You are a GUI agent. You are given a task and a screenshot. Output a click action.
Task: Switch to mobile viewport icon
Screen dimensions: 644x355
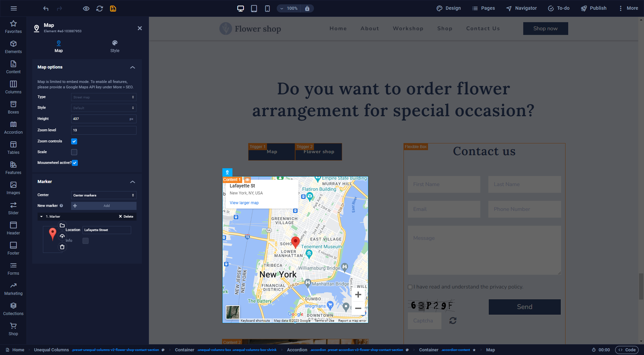tap(267, 8)
